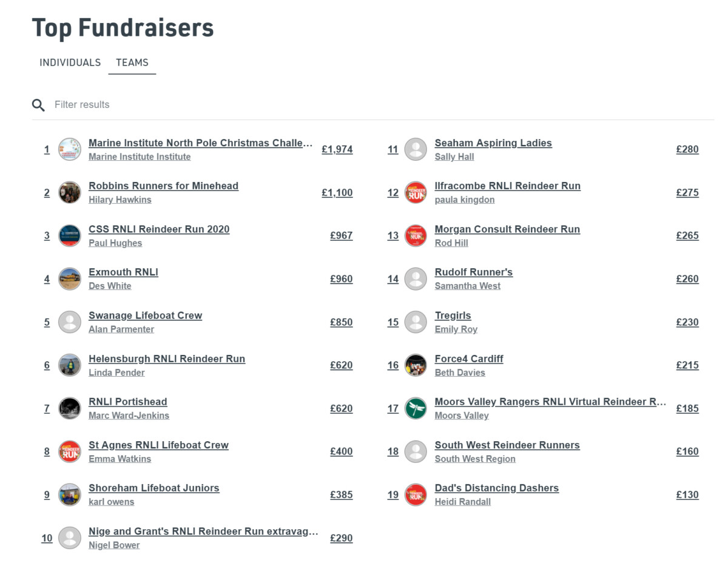
Task: Open Seaham Aspiring Ladies team page
Action: click(x=493, y=143)
